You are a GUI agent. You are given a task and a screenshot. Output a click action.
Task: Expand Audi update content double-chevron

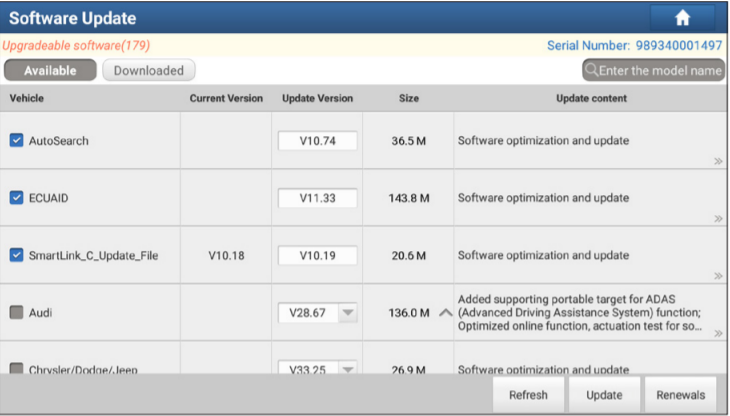(718, 333)
